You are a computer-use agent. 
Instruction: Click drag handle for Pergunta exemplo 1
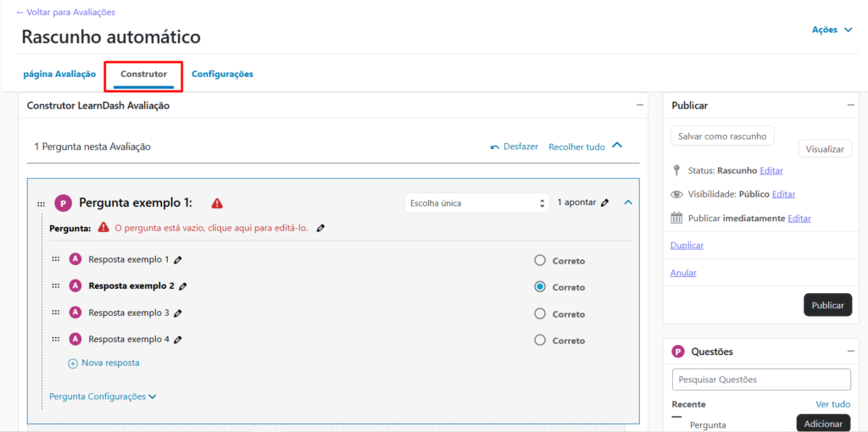[41, 204]
